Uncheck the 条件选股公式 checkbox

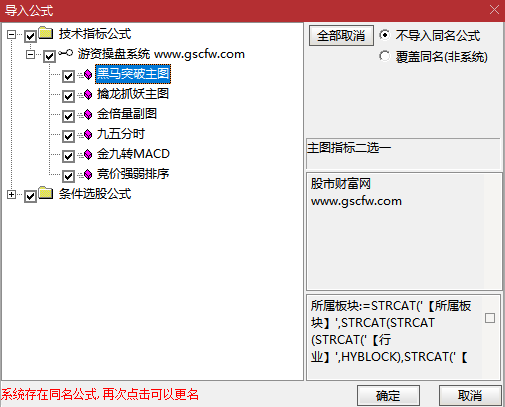(x=30, y=196)
